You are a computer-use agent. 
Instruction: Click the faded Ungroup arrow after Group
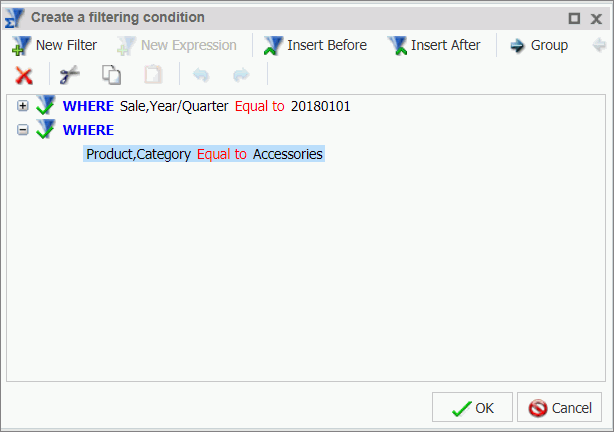[x=600, y=45]
